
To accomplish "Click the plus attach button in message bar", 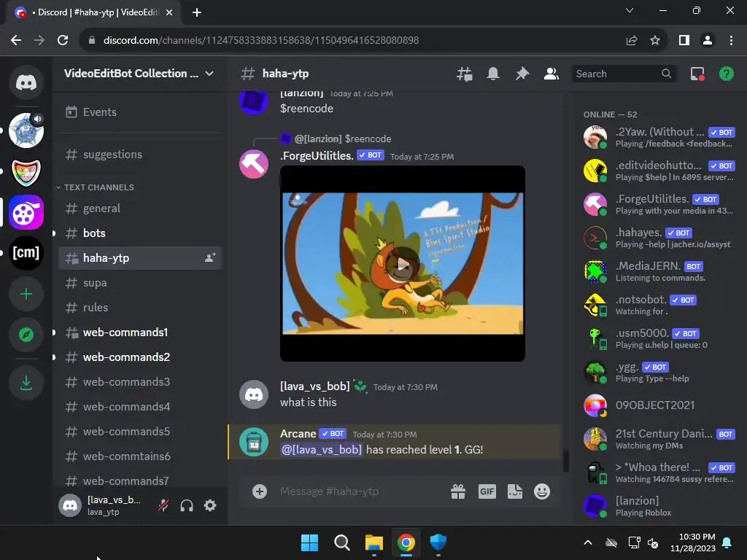I will pos(260,491).
